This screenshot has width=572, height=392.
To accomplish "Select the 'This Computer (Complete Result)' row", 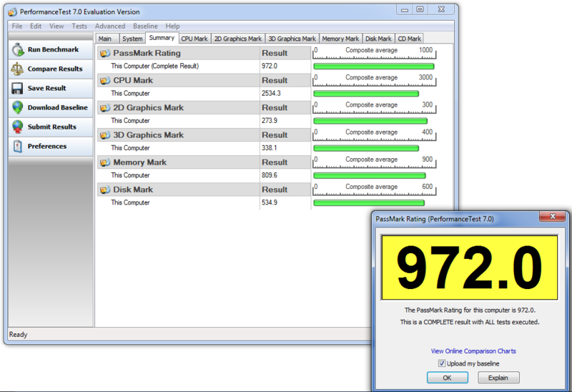I will pos(204,66).
